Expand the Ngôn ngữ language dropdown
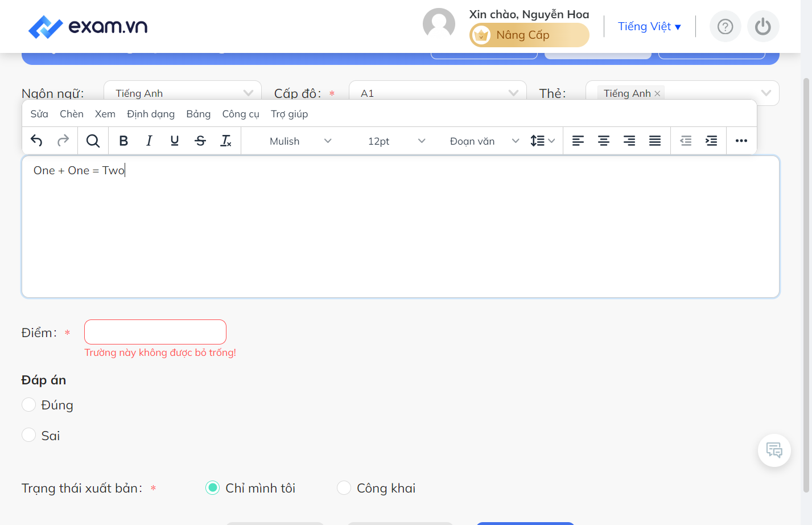The image size is (812, 525). pyautogui.click(x=183, y=93)
